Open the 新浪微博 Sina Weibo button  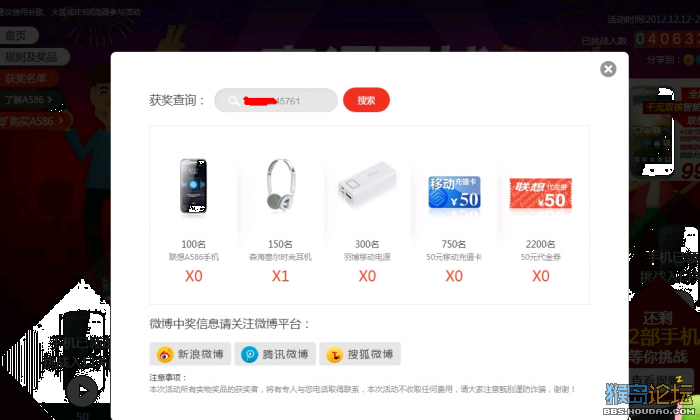point(190,354)
